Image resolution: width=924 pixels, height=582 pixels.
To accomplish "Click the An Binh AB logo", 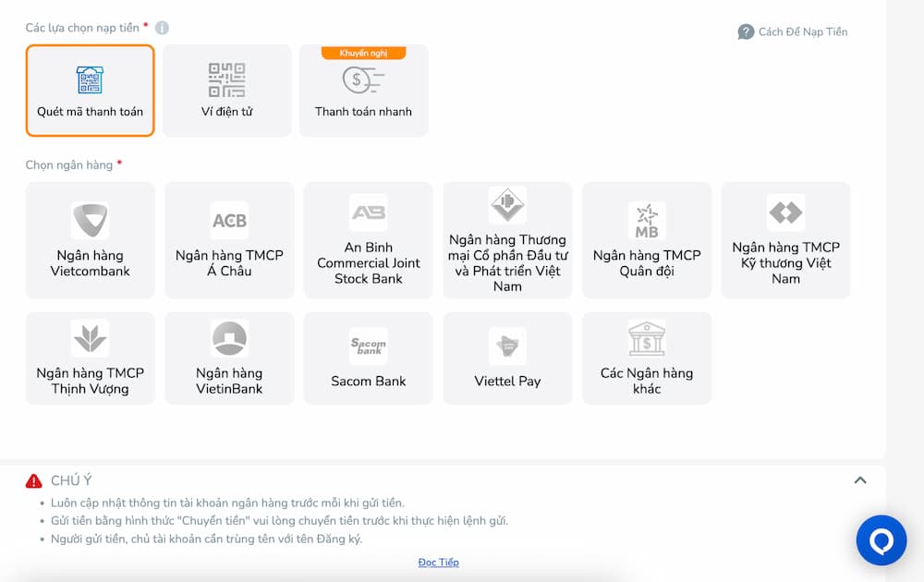I will point(368,212).
